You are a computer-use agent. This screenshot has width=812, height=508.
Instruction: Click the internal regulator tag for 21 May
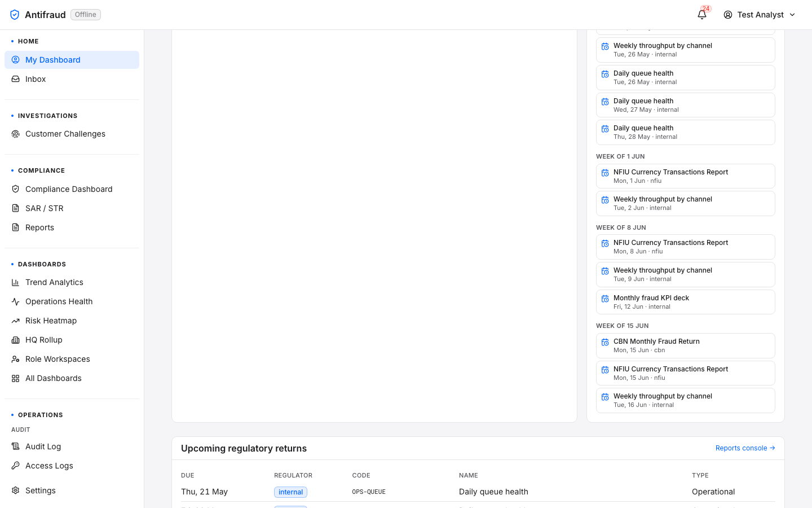(x=290, y=492)
